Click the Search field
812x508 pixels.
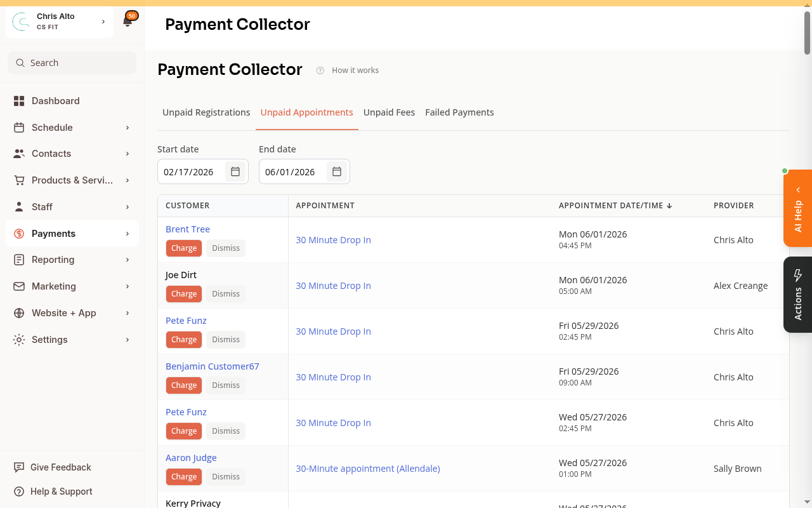click(x=72, y=63)
